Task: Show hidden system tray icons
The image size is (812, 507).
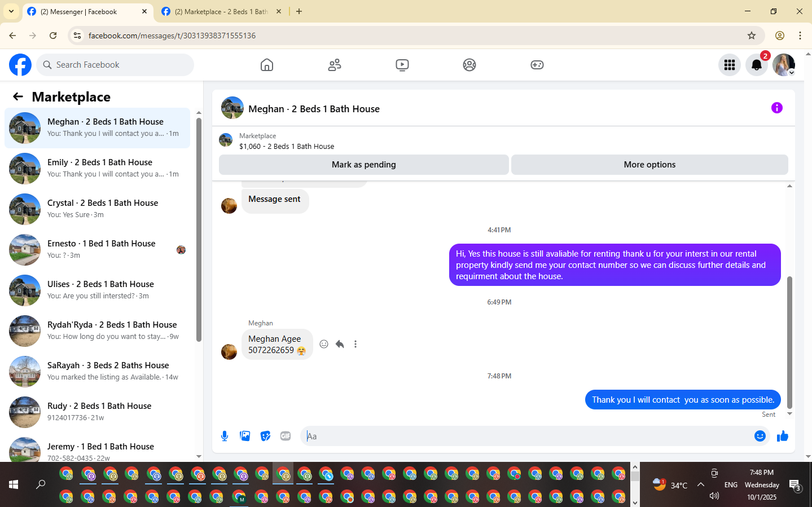Action: click(x=701, y=484)
